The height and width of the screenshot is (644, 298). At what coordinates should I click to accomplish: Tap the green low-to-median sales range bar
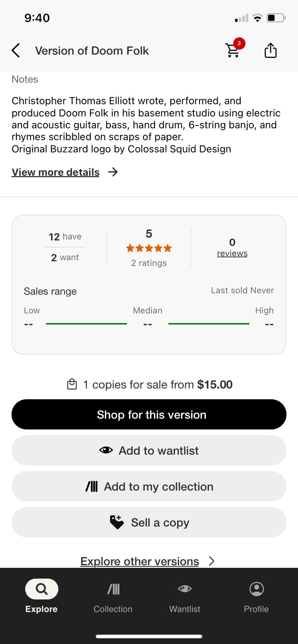point(86,324)
